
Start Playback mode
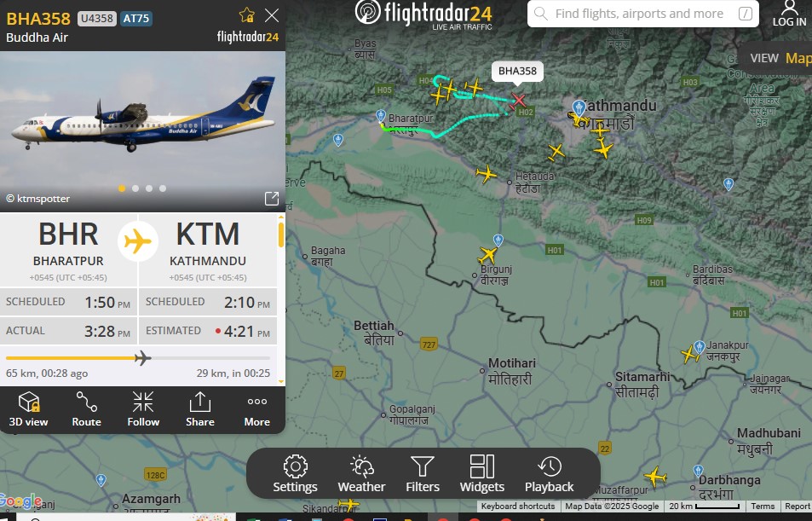pos(550,474)
